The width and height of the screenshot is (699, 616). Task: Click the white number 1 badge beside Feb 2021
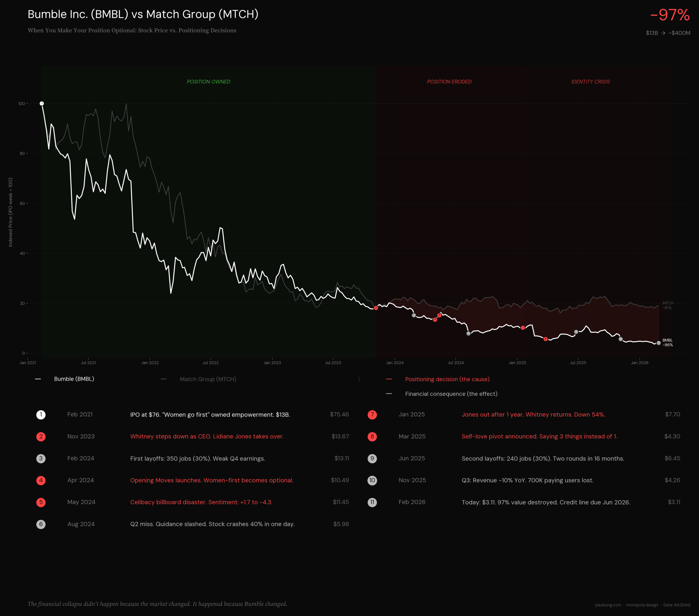point(41,415)
